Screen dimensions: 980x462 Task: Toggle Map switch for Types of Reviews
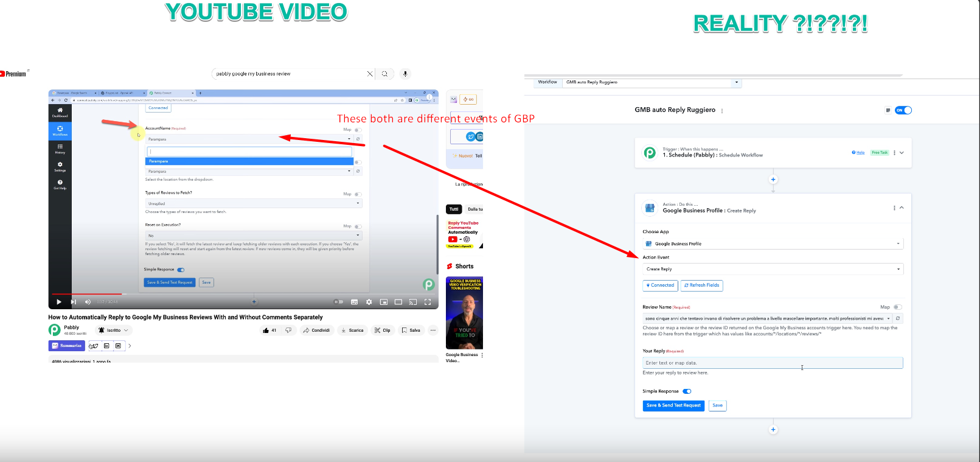(x=358, y=194)
